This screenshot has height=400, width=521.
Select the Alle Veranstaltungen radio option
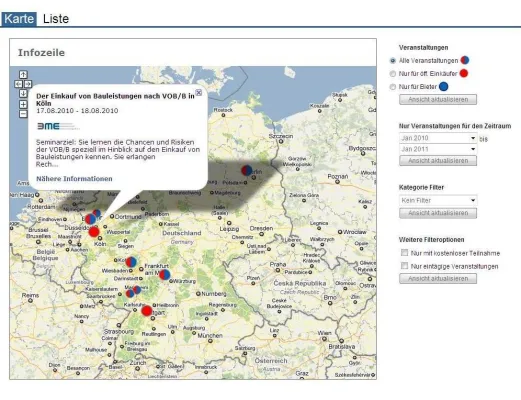click(x=393, y=61)
